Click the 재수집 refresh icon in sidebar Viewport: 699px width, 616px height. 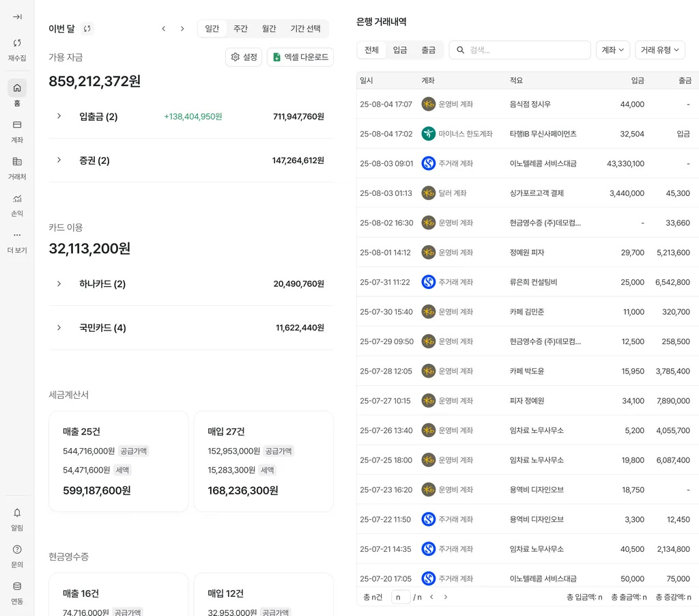(17, 43)
